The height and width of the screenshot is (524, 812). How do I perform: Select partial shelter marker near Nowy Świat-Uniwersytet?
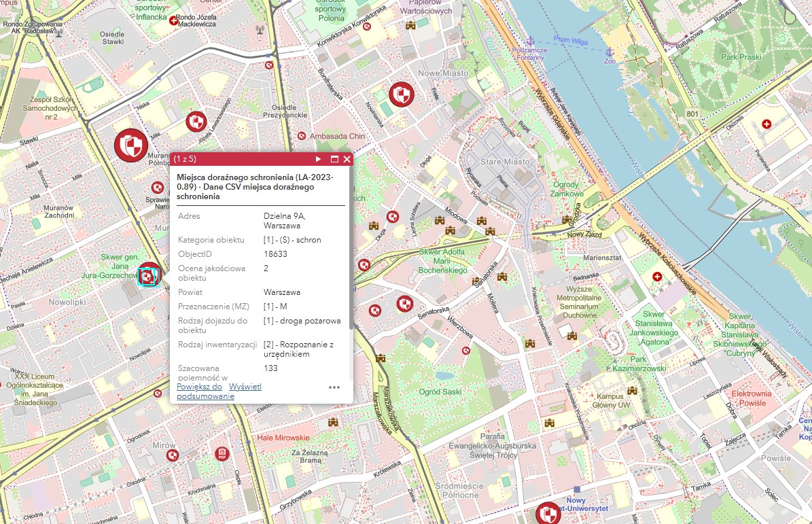[548, 513]
